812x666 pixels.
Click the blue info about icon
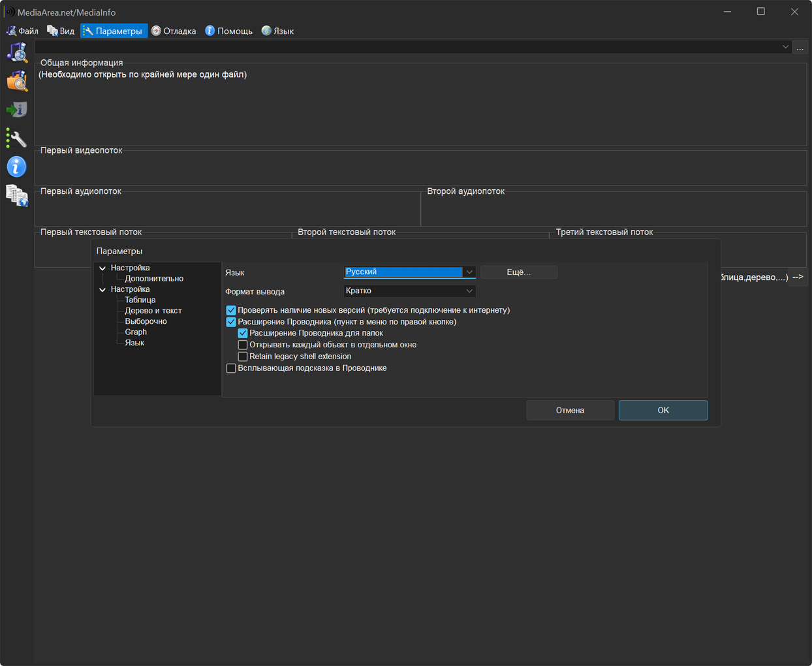coord(17,166)
